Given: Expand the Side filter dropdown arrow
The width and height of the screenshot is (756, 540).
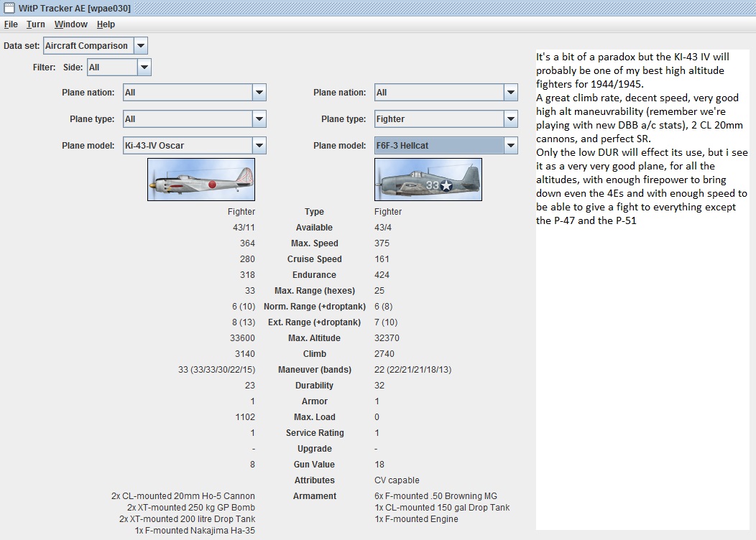Looking at the screenshot, I should pyautogui.click(x=144, y=67).
